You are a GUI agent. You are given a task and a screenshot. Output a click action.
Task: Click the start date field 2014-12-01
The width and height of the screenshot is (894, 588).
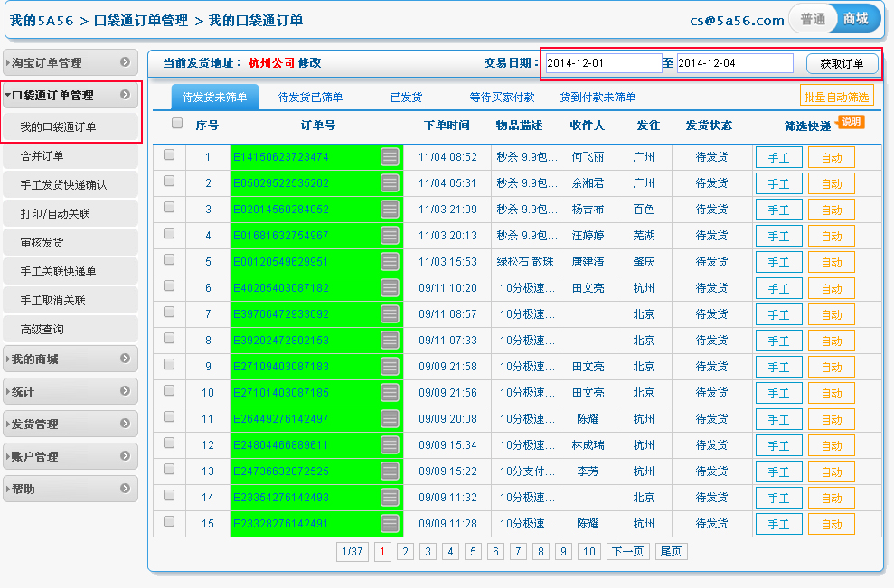(603, 63)
